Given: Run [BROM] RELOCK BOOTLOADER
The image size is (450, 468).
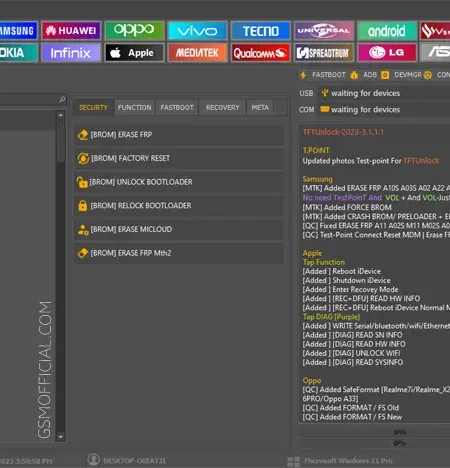Looking at the screenshot, I should point(179,206).
